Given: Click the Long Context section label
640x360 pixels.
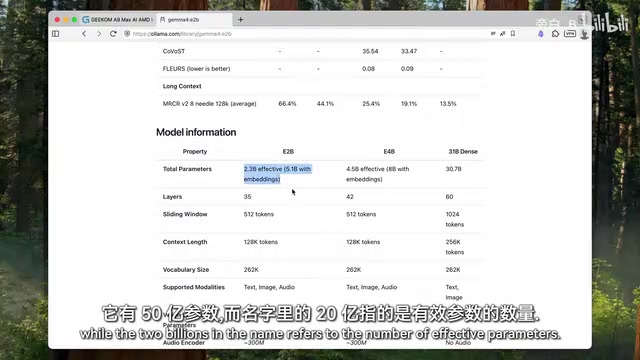Looking at the screenshot, I should coord(182,86).
